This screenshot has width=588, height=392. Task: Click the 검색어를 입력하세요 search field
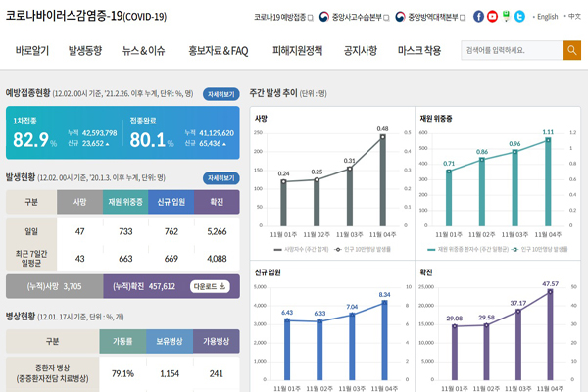(512, 50)
